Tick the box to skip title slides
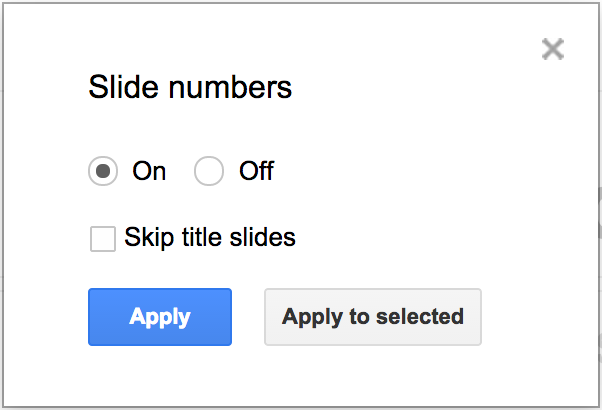 pyautogui.click(x=103, y=239)
